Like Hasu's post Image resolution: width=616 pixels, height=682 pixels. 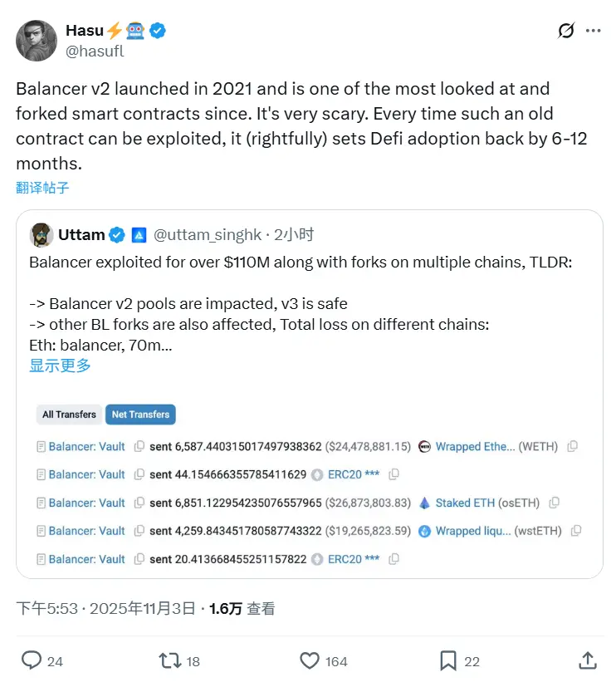click(x=308, y=661)
